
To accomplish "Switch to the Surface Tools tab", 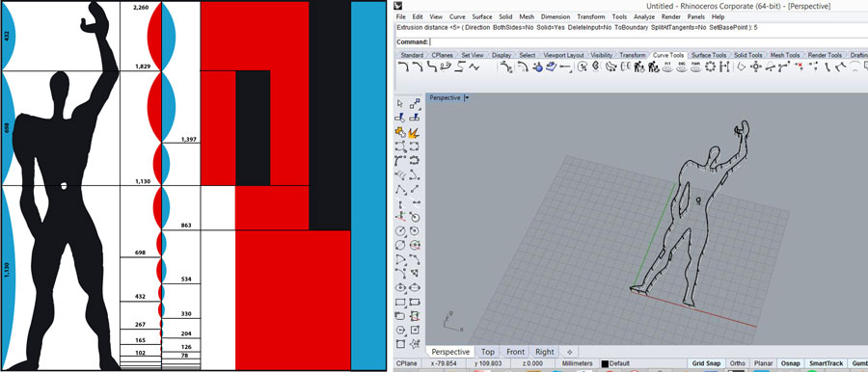I will pyautogui.click(x=709, y=55).
